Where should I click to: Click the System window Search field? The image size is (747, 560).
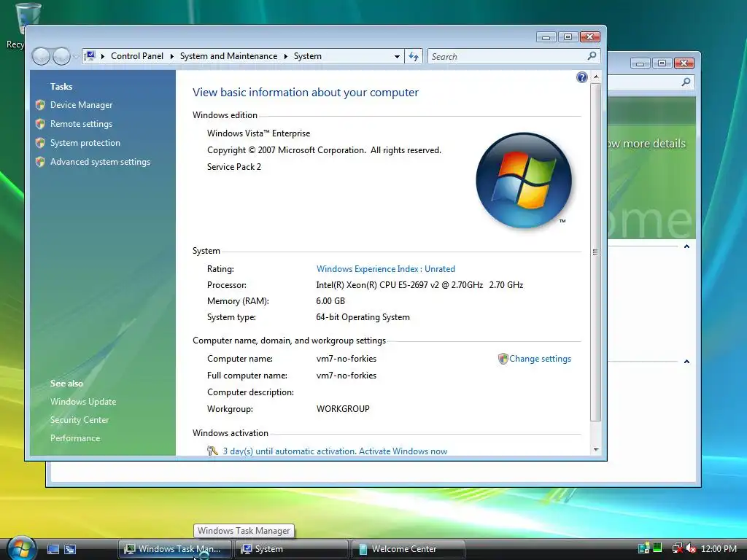513,57
